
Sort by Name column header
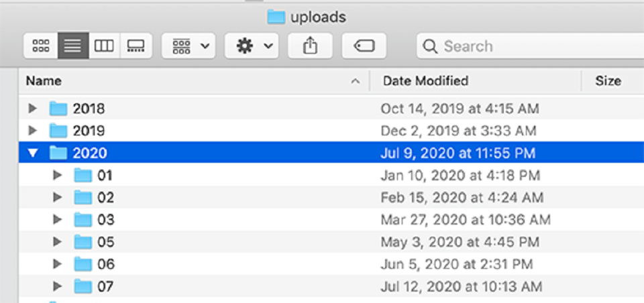(194, 81)
